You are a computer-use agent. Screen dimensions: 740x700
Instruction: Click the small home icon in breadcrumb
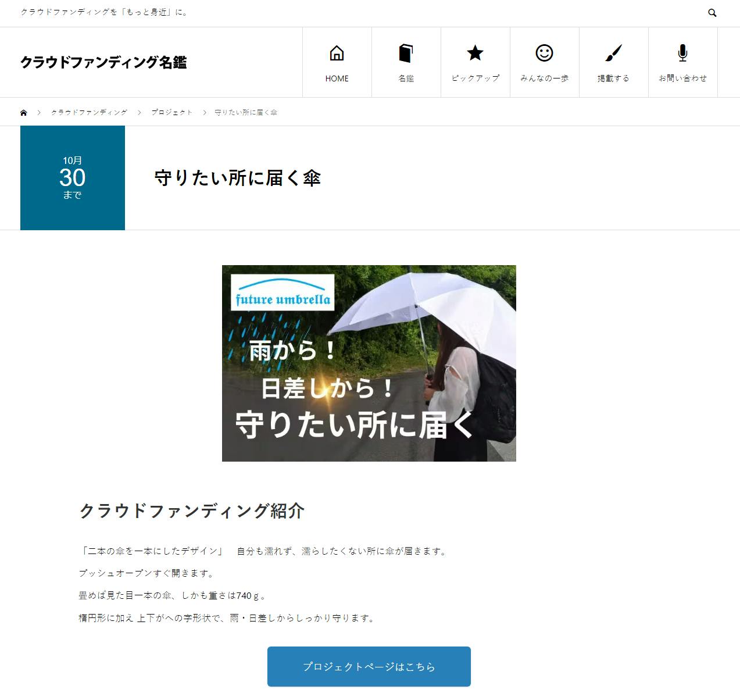pyautogui.click(x=24, y=113)
